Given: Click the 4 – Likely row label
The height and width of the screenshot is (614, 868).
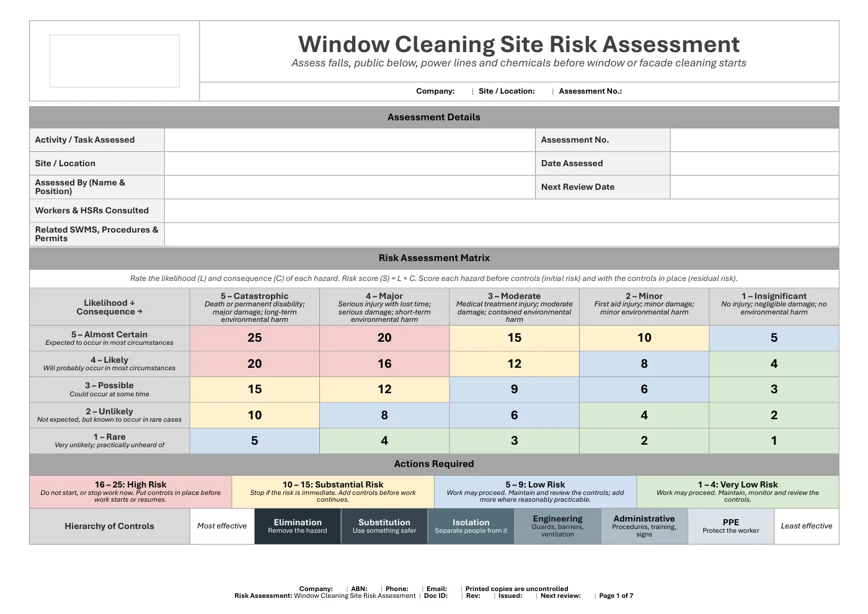Looking at the screenshot, I should [110, 364].
